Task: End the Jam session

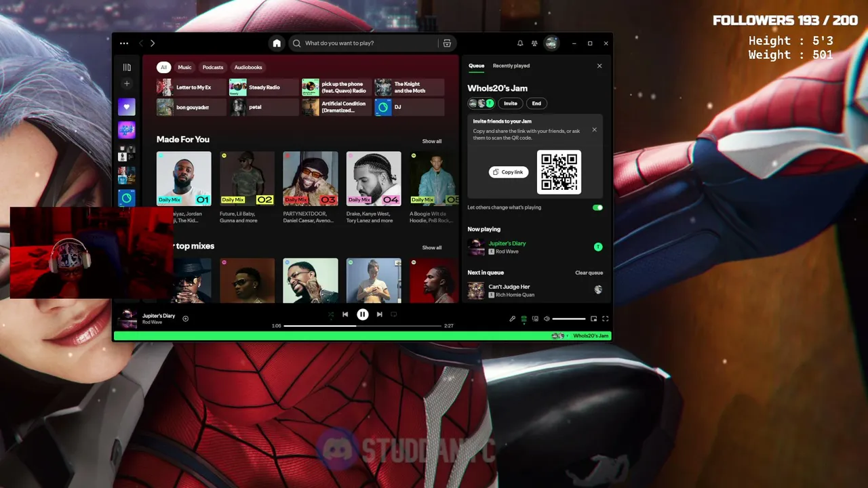Action: [536, 103]
